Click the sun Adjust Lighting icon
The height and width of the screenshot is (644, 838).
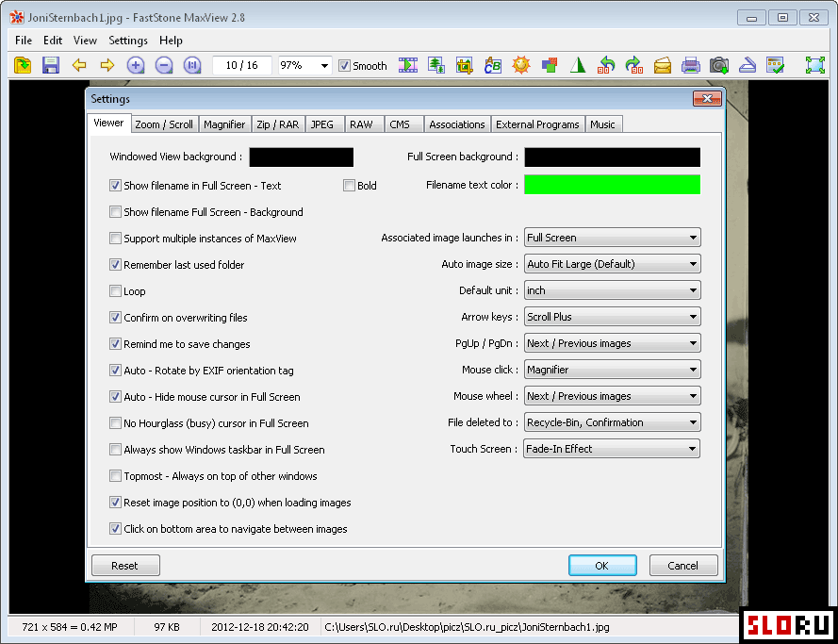521,65
